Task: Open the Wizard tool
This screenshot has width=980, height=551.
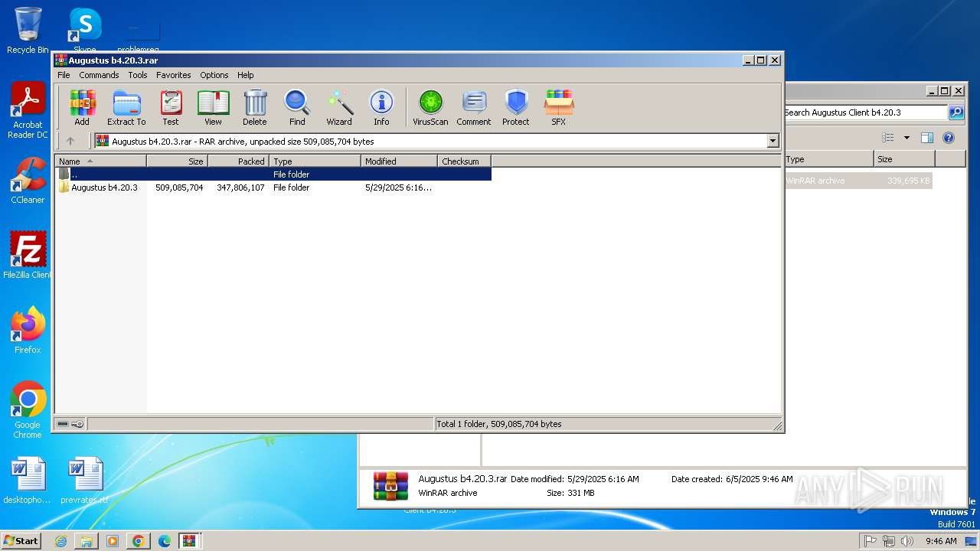Action: (x=339, y=107)
